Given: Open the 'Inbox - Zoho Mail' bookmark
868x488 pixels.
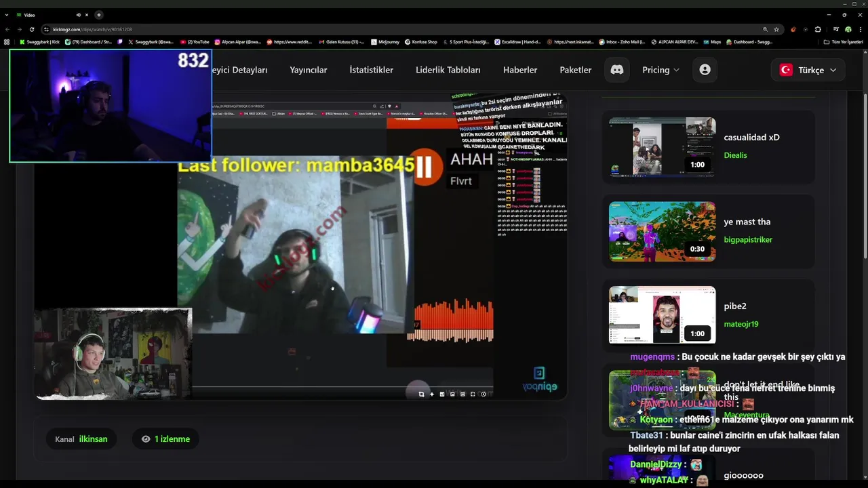Looking at the screenshot, I should [622, 42].
